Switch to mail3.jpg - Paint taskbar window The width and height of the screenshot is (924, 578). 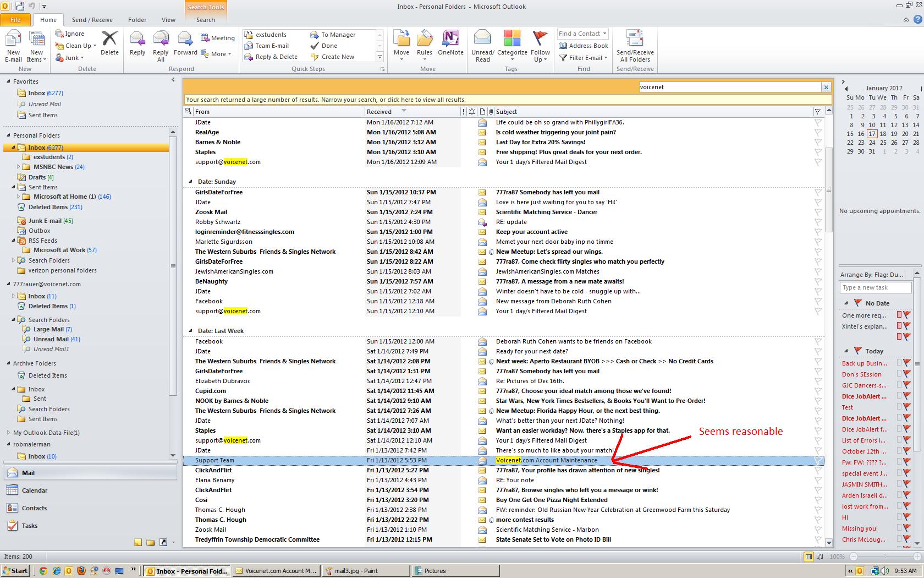tap(365, 571)
